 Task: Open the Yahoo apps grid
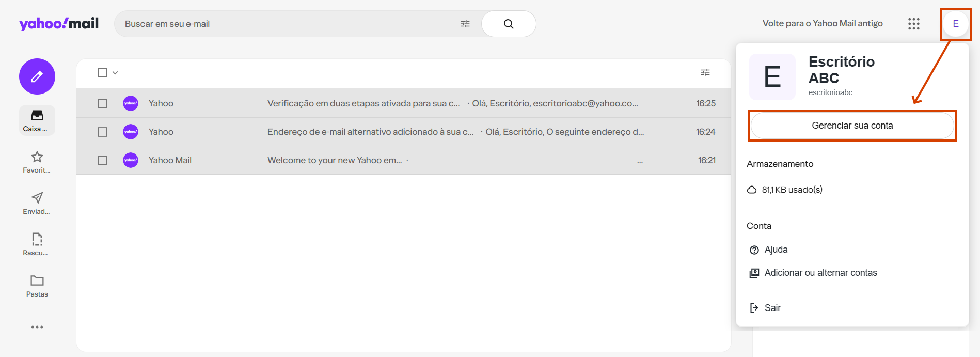pyautogui.click(x=914, y=24)
